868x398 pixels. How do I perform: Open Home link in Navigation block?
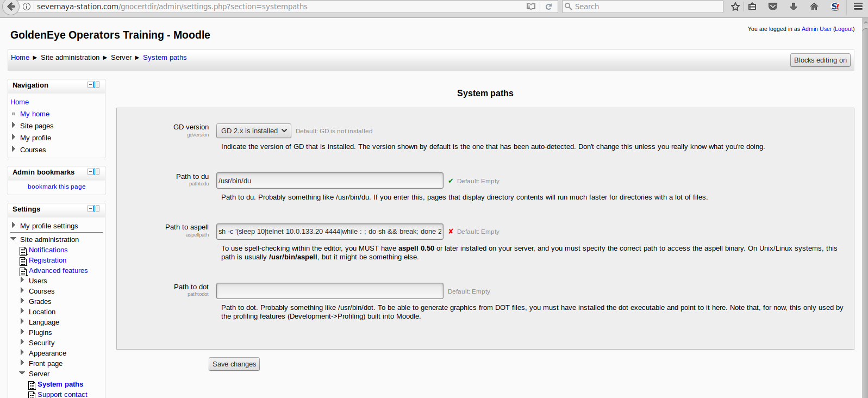point(20,102)
